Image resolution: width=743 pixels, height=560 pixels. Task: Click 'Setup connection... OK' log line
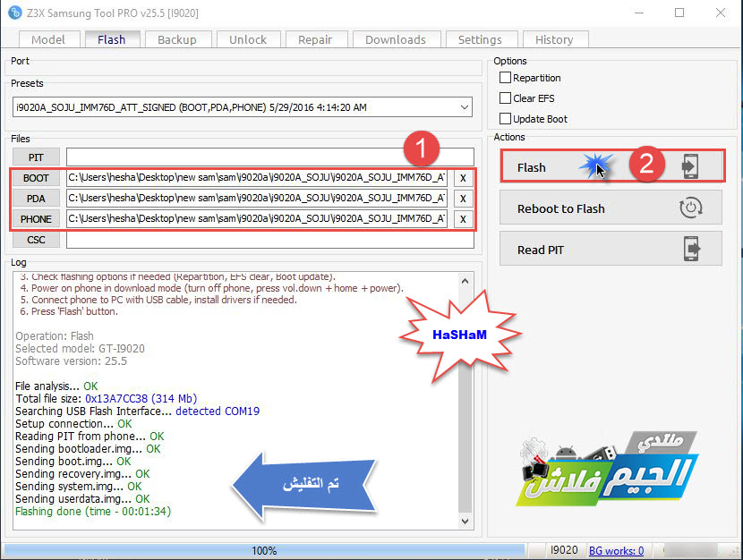click(x=73, y=424)
